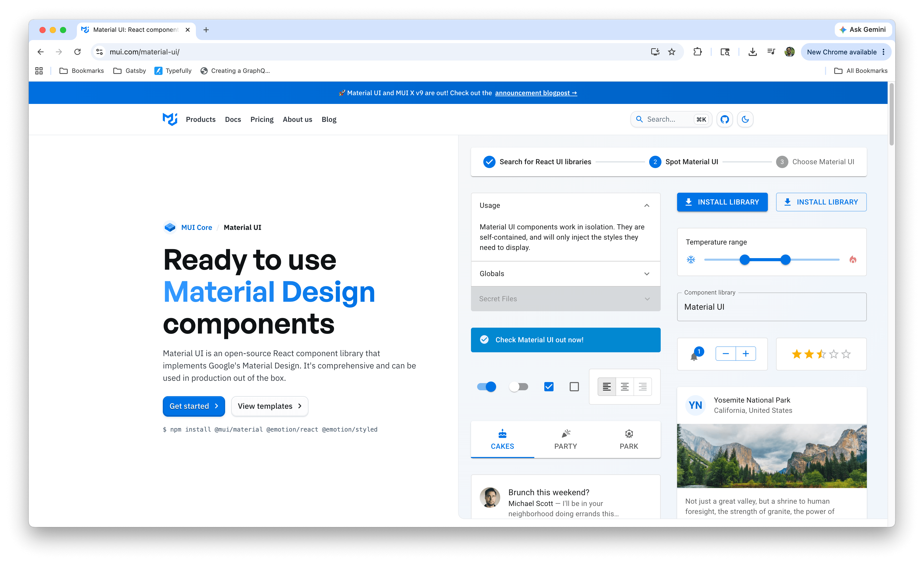Switch to the PARK tab
This screenshot has width=924, height=565.
click(x=629, y=440)
